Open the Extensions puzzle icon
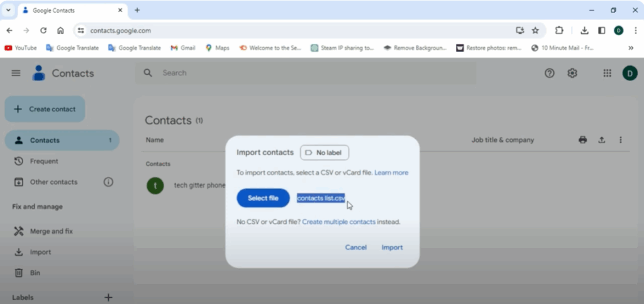The height and width of the screenshot is (304, 644). 559,30
